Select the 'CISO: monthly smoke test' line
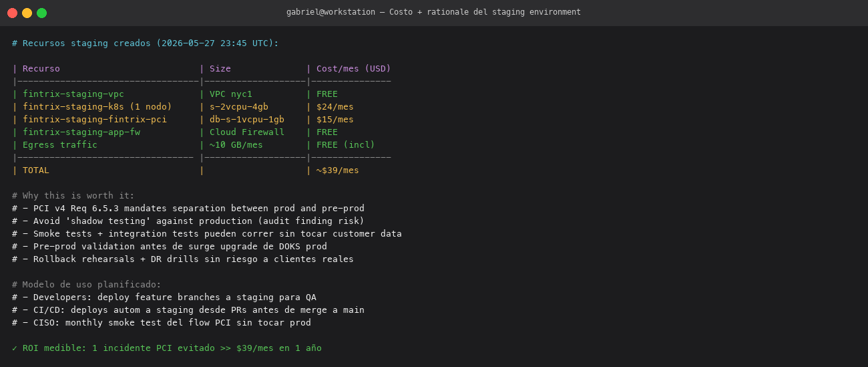 click(162, 323)
